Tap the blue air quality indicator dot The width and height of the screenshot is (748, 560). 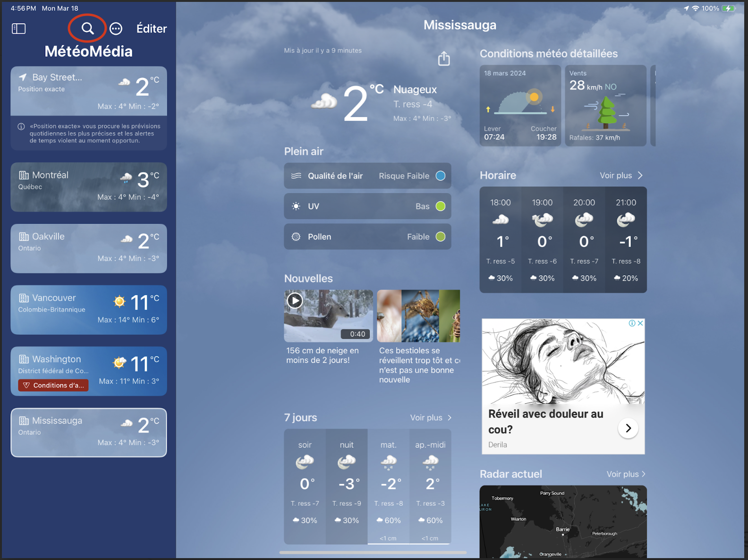[x=441, y=176]
